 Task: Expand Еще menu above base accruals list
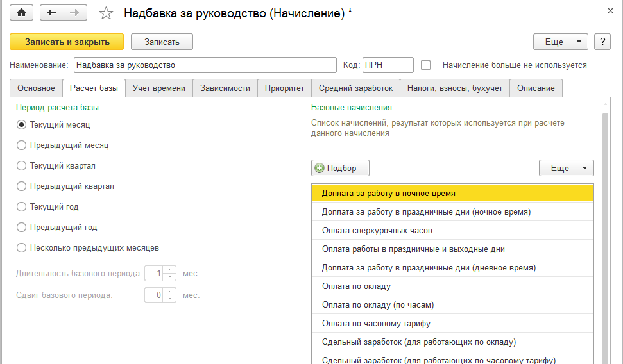point(566,168)
